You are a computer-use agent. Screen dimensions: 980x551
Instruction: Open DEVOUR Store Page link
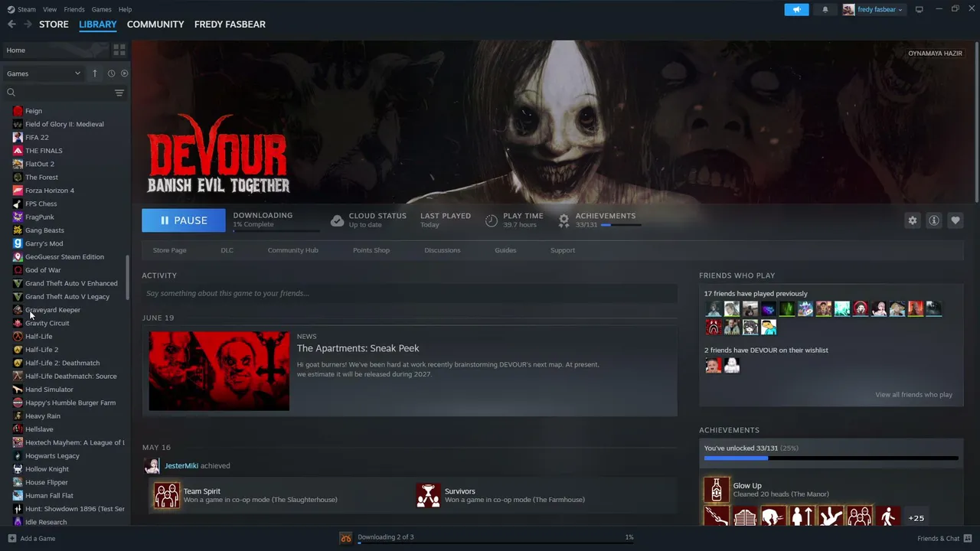169,250
